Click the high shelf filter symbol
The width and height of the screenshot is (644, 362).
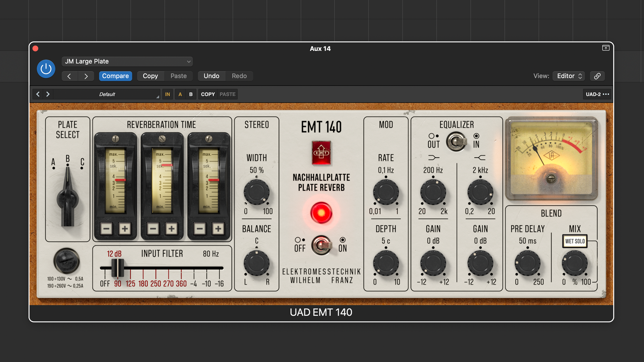click(x=480, y=158)
